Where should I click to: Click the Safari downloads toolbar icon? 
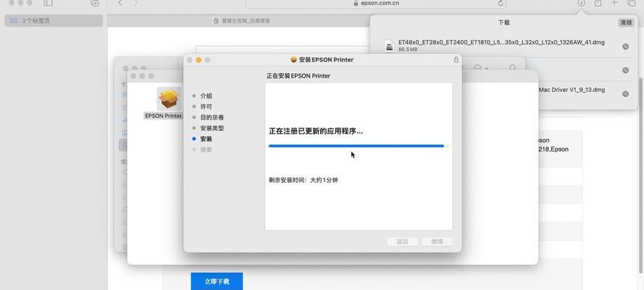click(581, 3)
